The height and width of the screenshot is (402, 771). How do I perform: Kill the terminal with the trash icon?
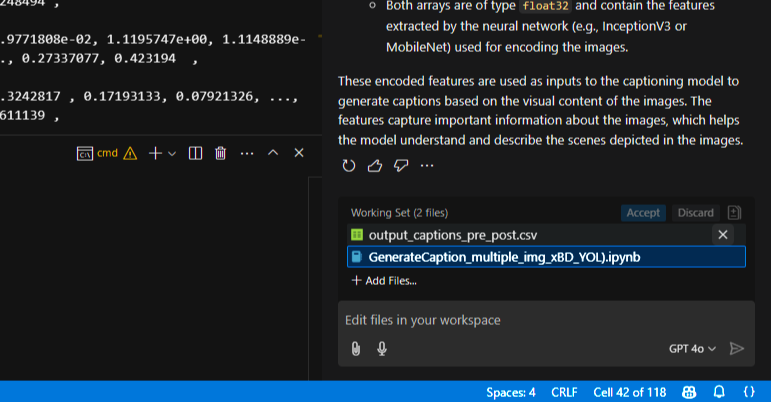coord(220,153)
